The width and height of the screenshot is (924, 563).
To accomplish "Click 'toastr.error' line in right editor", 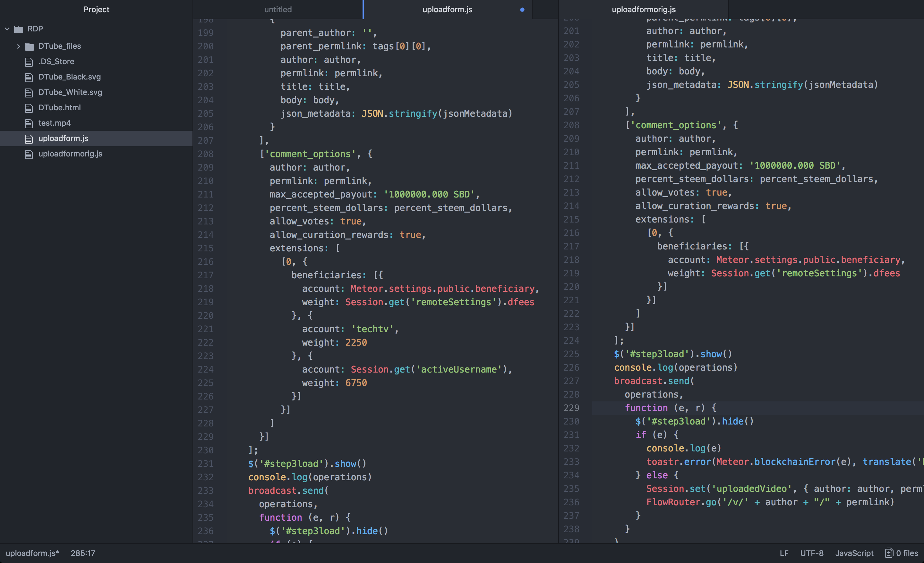I will [x=785, y=462].
